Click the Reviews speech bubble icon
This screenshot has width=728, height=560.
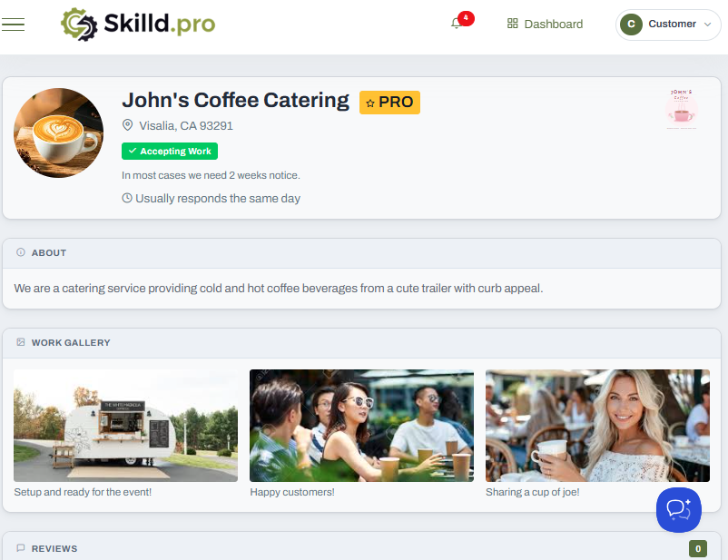click(x=21, y=548)
